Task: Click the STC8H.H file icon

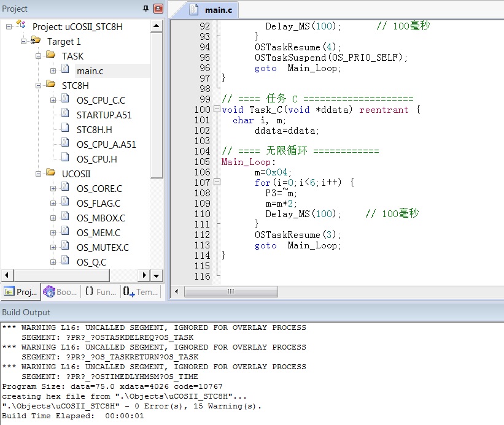Action: pos(65,128)
